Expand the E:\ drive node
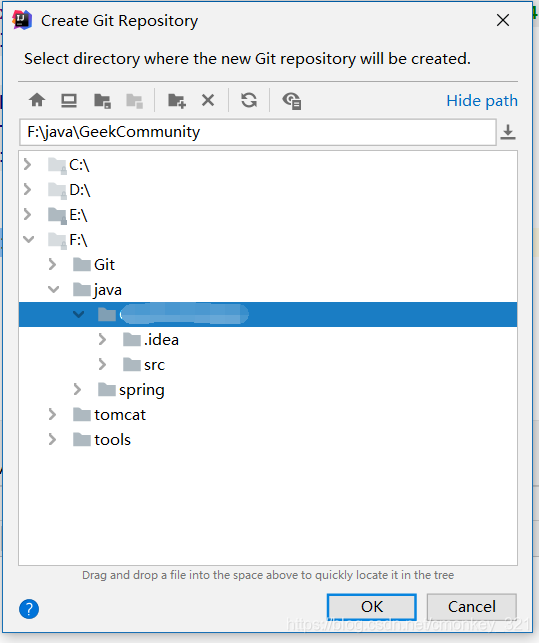 coord(27,214)
